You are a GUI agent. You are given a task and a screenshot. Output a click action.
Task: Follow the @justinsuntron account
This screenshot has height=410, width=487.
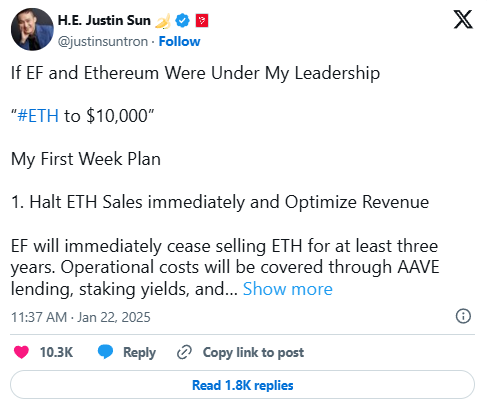(x=179, y=42)
